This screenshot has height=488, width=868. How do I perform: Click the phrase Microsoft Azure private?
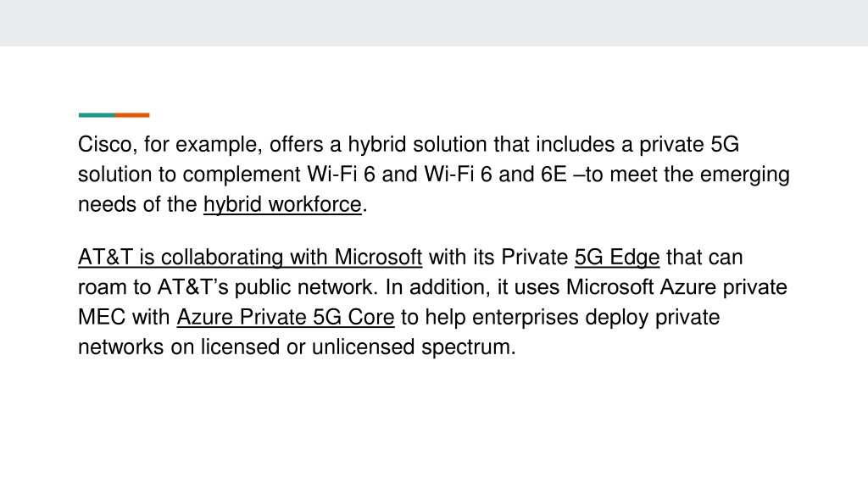(x=676, y=287)
